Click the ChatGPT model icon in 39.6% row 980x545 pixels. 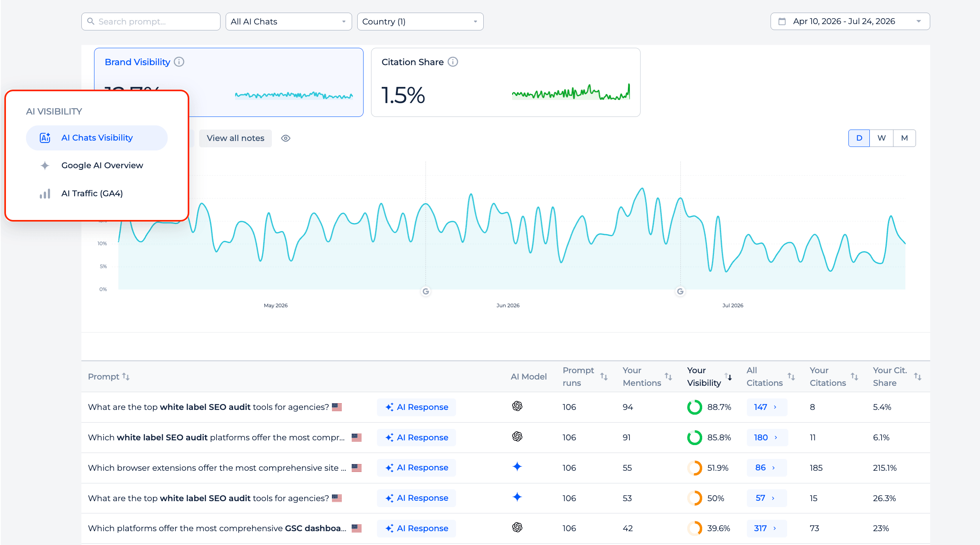(517, 527)
